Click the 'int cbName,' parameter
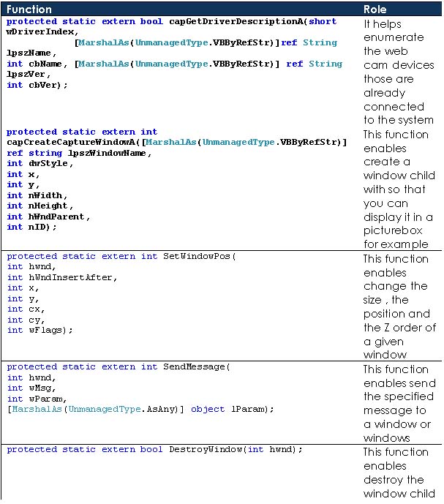The width and height of the screenshot is (444, 504). tap(37, 64)
